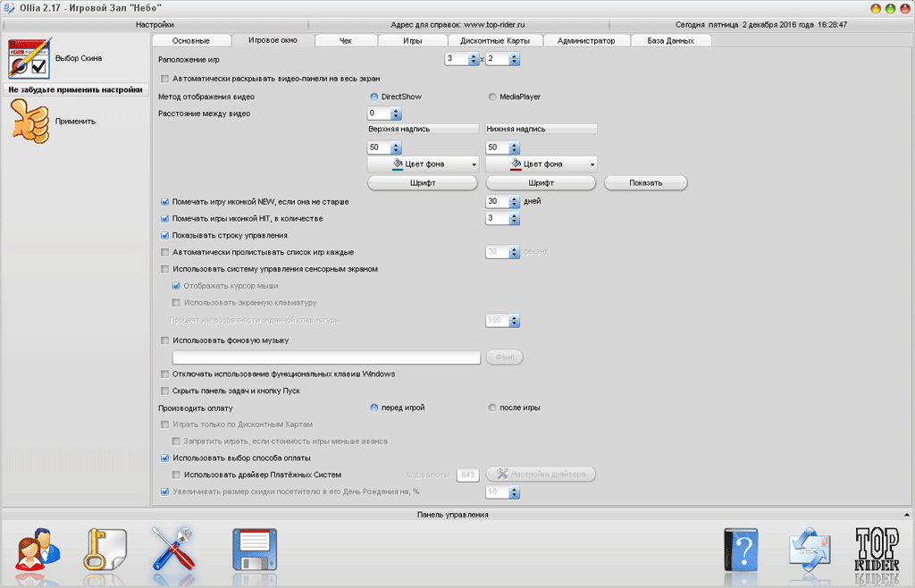Adjust game layout columns spinner
Screen dimensions: 915x588
(474, 59)
